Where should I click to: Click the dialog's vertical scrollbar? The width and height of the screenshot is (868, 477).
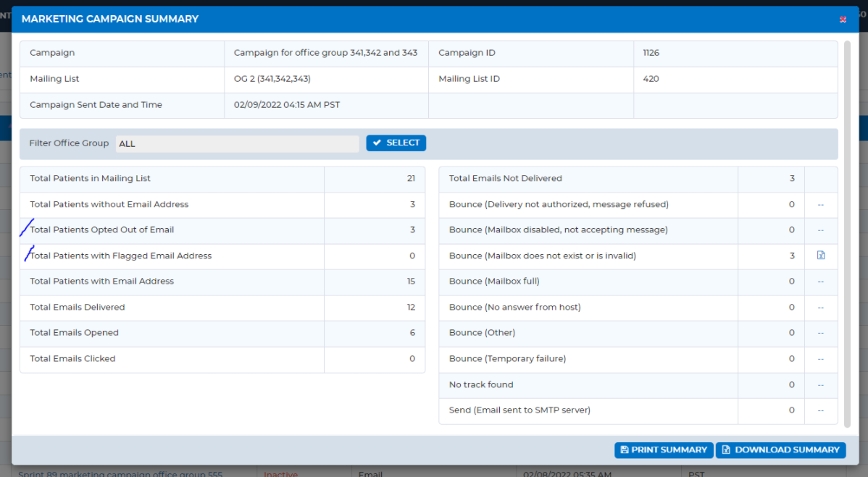(x=847, y=234)
